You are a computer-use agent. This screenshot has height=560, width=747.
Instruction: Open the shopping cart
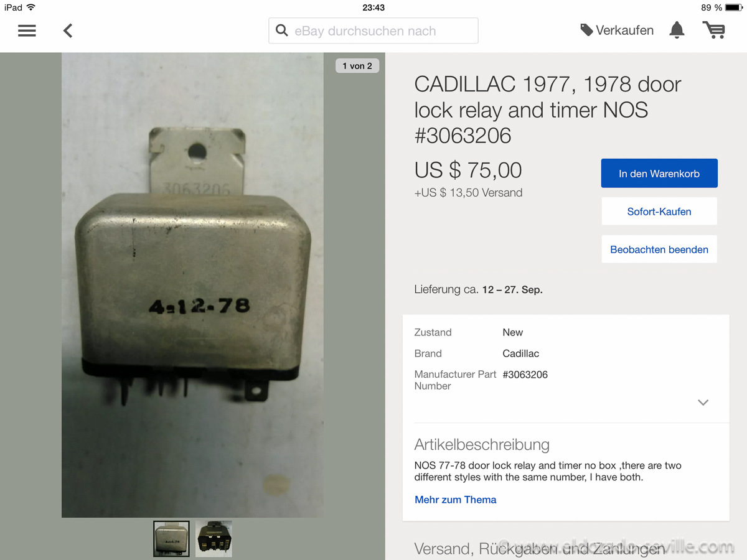coord(713,30)
